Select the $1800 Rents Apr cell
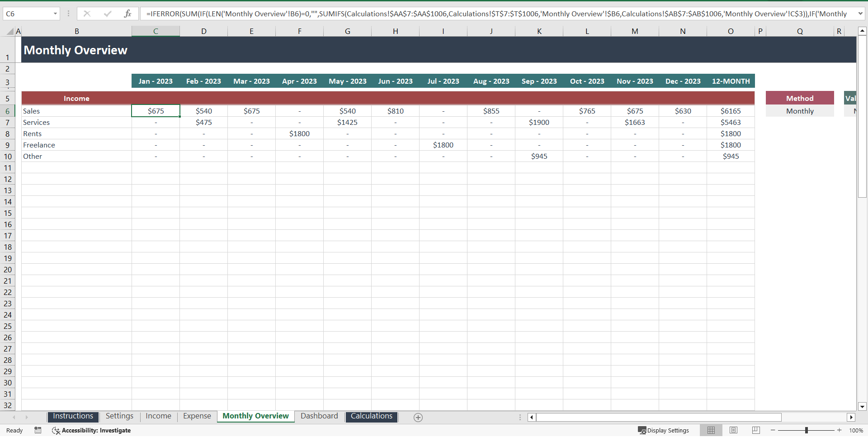This screenshot has height=437, width=868. coord(299,133)
